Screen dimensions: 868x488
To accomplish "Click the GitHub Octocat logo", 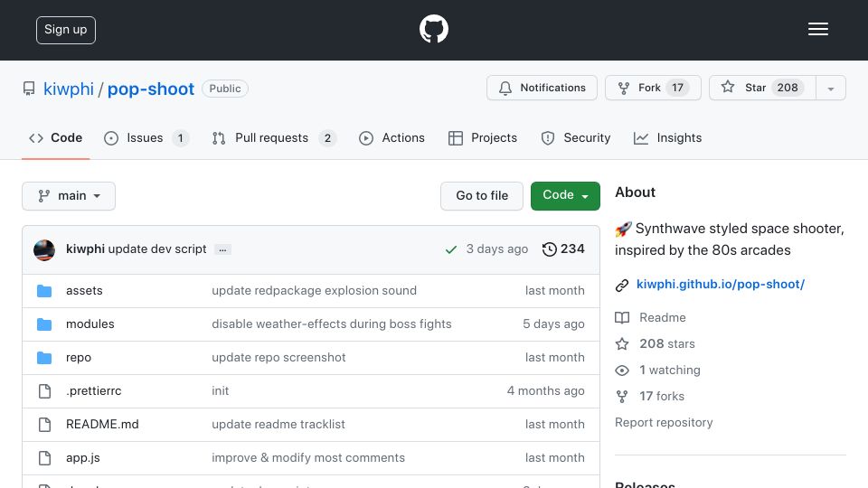I will 433,29.
